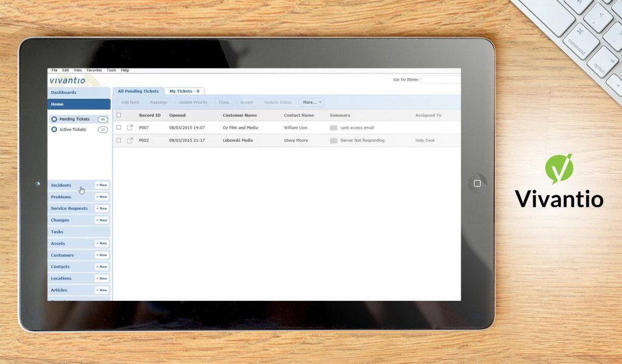Click the Active Tickets circular icon

[54, 129]
